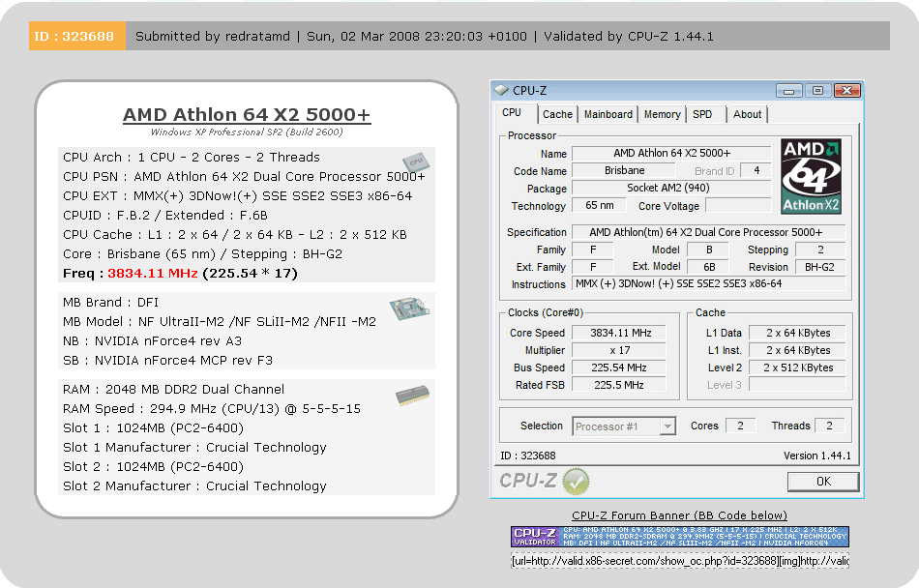The height and width of the screenshot is (588, 919).
Task: Open the CPU-Z Validator forum banner image
Action: pyautogui.click(x=680, y=537)
